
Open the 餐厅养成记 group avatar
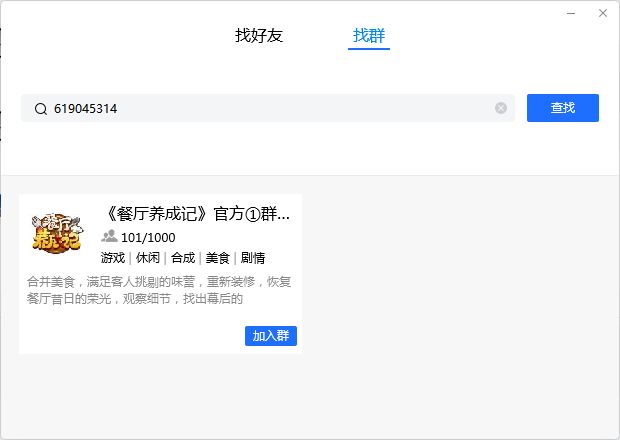click(x=58, y=233)
